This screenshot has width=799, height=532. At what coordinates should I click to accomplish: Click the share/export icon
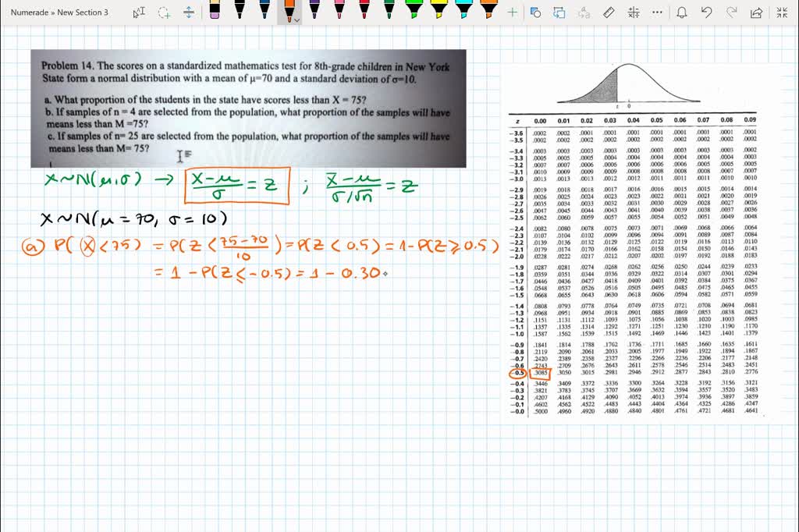[756, 12]
